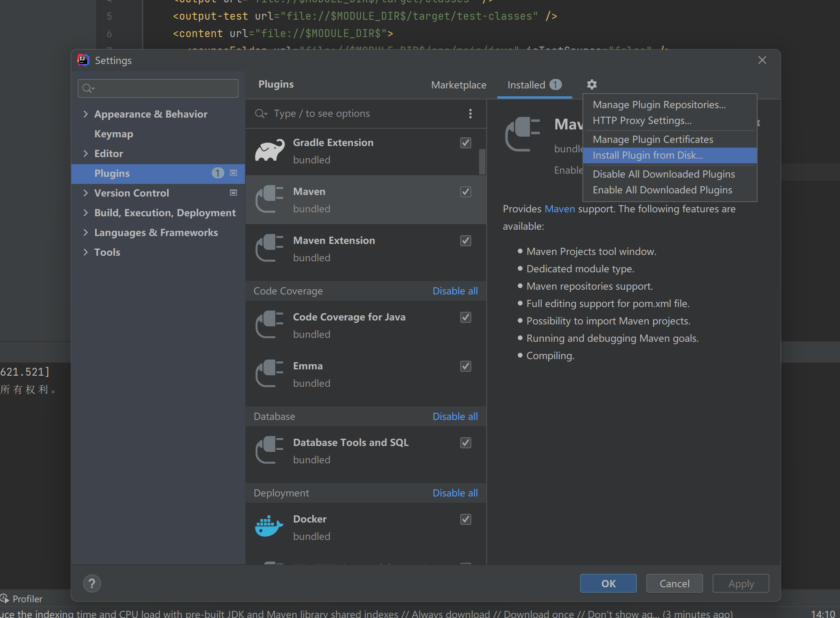Click the plugins update count badge in sidebar
840x618 pixels.
pos(218,173)
